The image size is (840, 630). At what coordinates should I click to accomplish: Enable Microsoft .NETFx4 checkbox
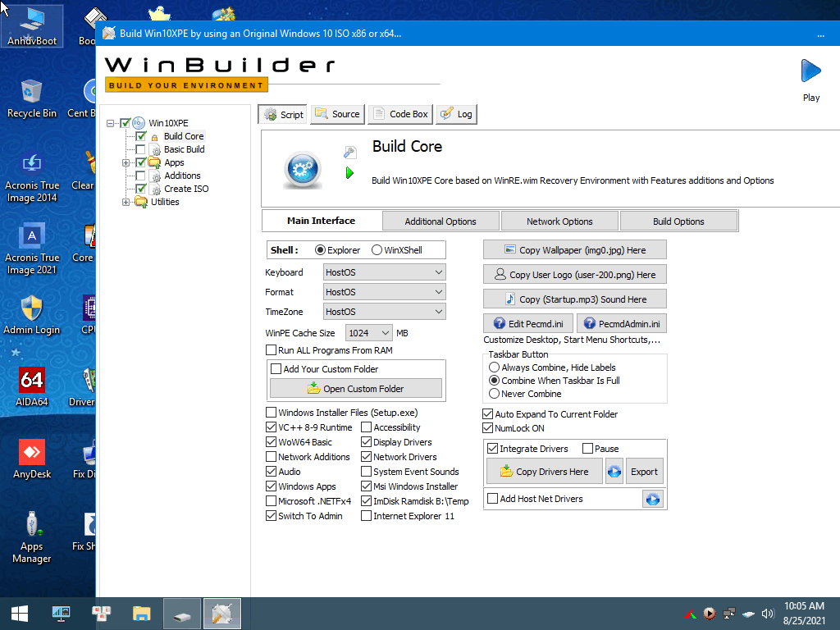pyautogui.click(x=271, y=501)
